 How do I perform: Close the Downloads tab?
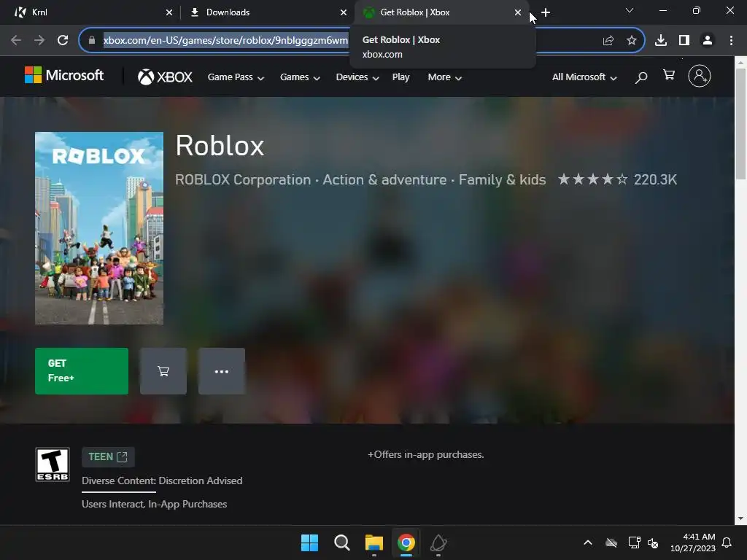tap(344, 12)
